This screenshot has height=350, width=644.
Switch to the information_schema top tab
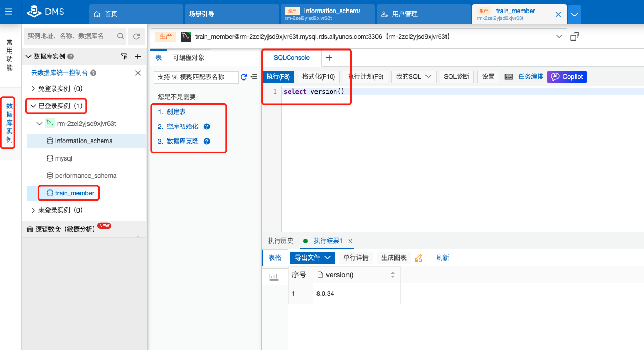[328, 14]
